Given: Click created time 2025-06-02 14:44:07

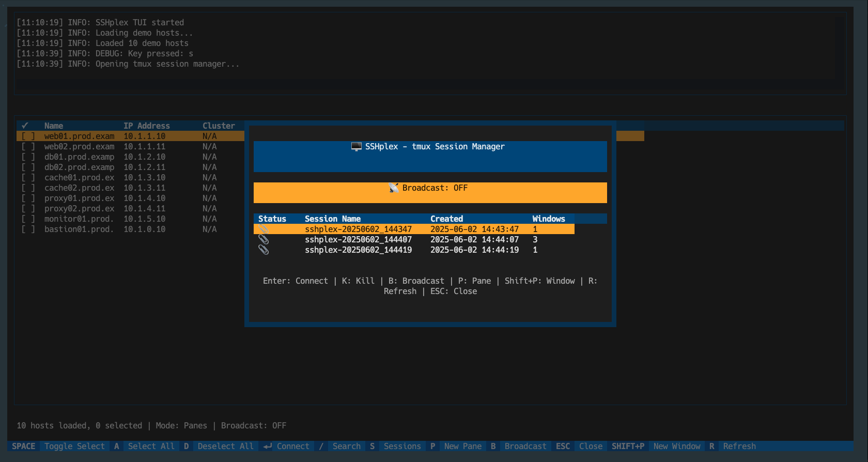Looking at the screenshot, I should point(474,240).
